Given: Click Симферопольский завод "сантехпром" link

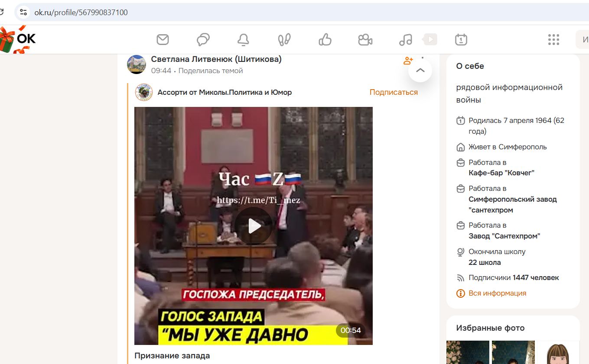Looking at the screenshot, I should 513,205.
